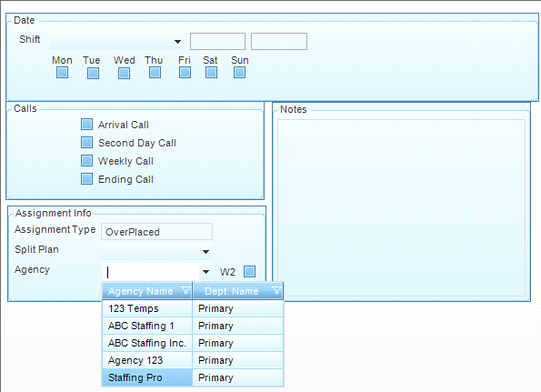Select Agency 123 from the agency list
This screenshot has height=392, width=541.
point(147,360)
